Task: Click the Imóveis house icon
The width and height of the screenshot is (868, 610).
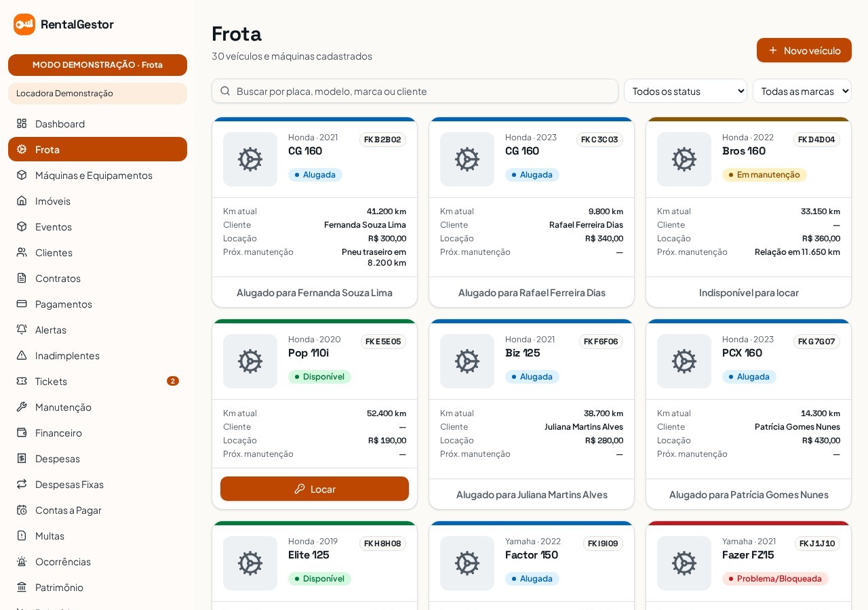Action: tap(22, 201)
